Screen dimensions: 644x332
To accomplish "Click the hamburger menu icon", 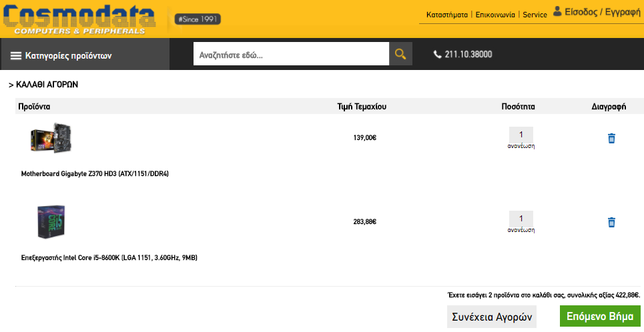I will (15, 56).
